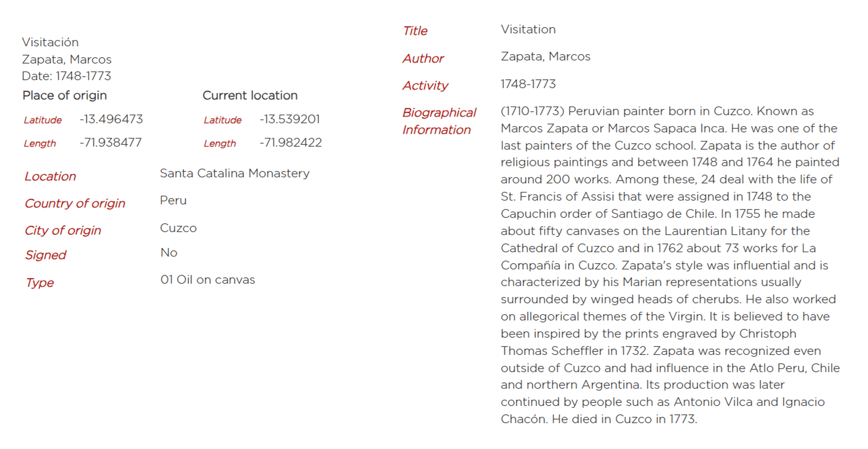Click the Zapata, Marcos name under Visitación
The width and height of the screenshot is (868, 449).
pos(67,60)
